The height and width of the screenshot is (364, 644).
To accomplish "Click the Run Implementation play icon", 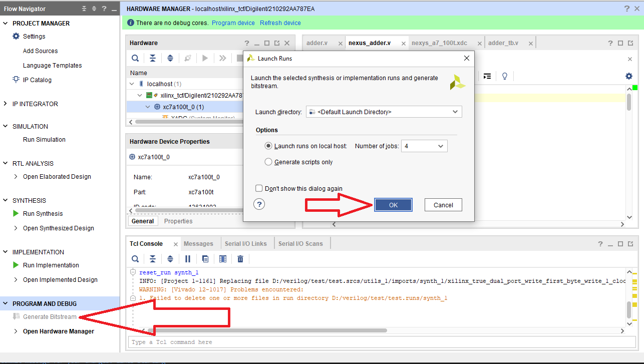I will coord(16,265).
